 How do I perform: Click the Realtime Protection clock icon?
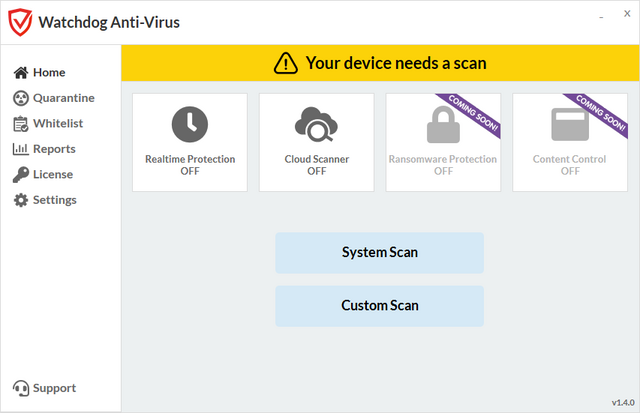[190, 124]
